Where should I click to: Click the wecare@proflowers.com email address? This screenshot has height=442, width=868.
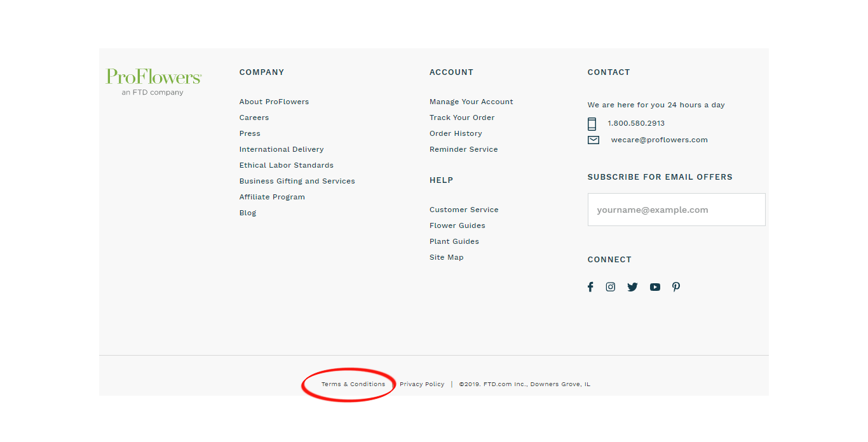point(659,140)
